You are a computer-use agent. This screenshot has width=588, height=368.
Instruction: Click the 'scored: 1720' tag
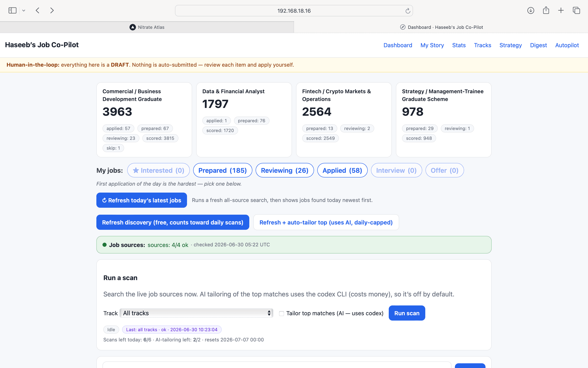pos(220,130)
